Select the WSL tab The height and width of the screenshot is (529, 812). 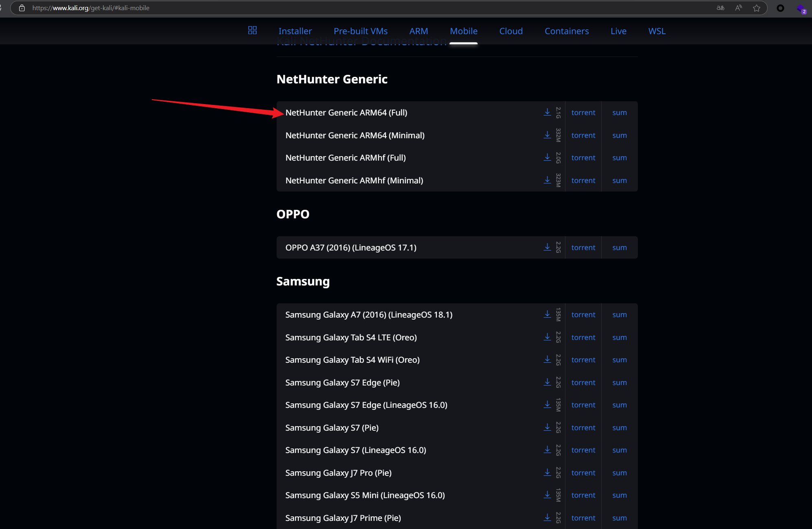click(657, 31)
